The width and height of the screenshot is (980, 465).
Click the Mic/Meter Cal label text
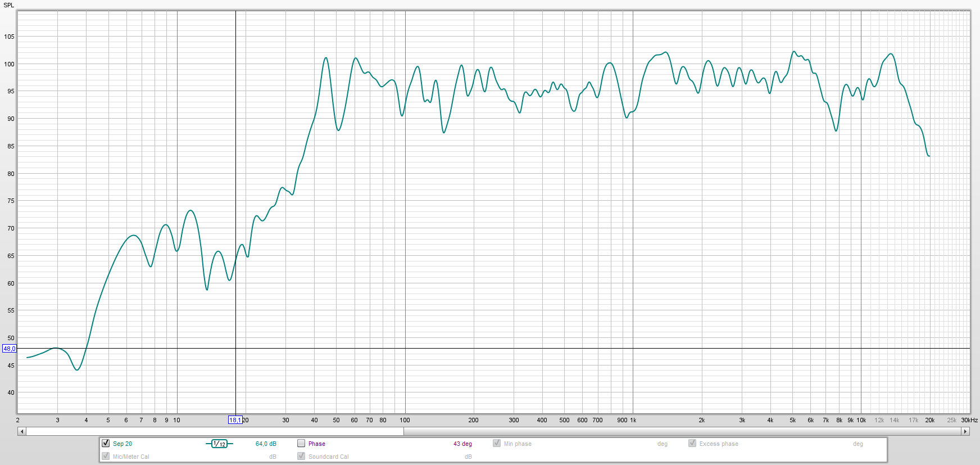pyautogui.click(x=131, y=457)
